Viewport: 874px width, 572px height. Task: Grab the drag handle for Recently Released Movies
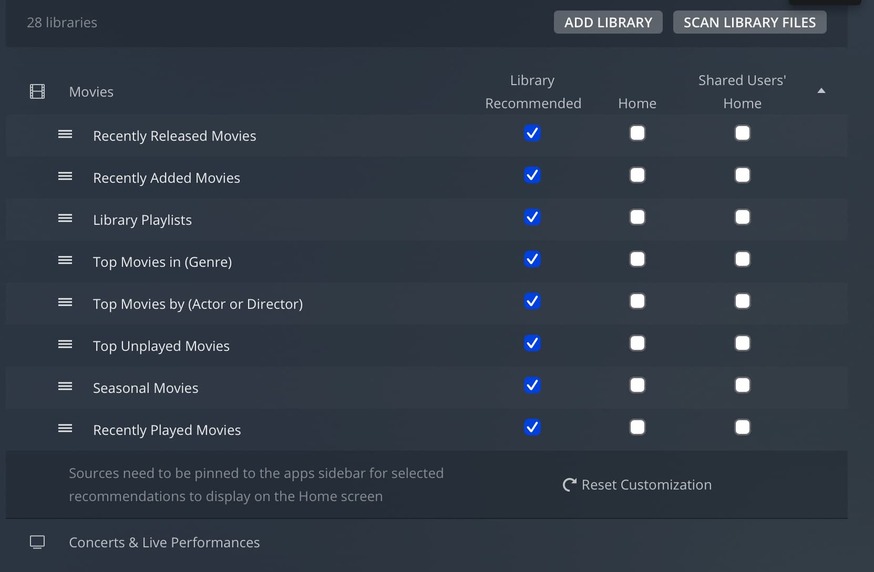[x=65, y=134]
